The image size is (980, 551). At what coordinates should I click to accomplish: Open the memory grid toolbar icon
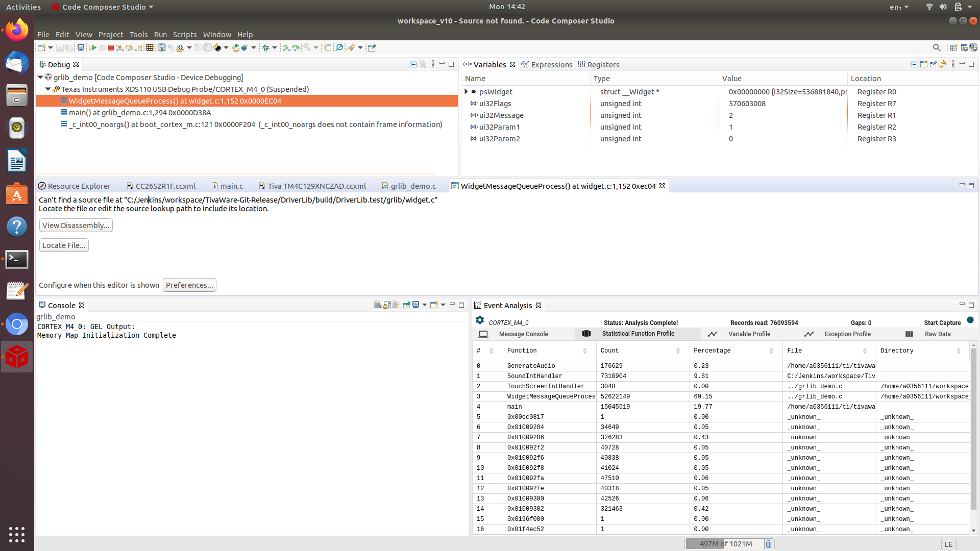(150, 47)
